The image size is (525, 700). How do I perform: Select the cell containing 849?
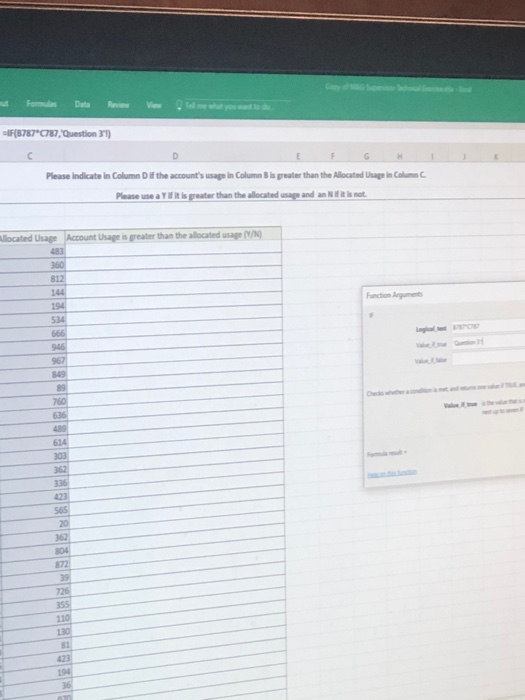tap(32, 374)
